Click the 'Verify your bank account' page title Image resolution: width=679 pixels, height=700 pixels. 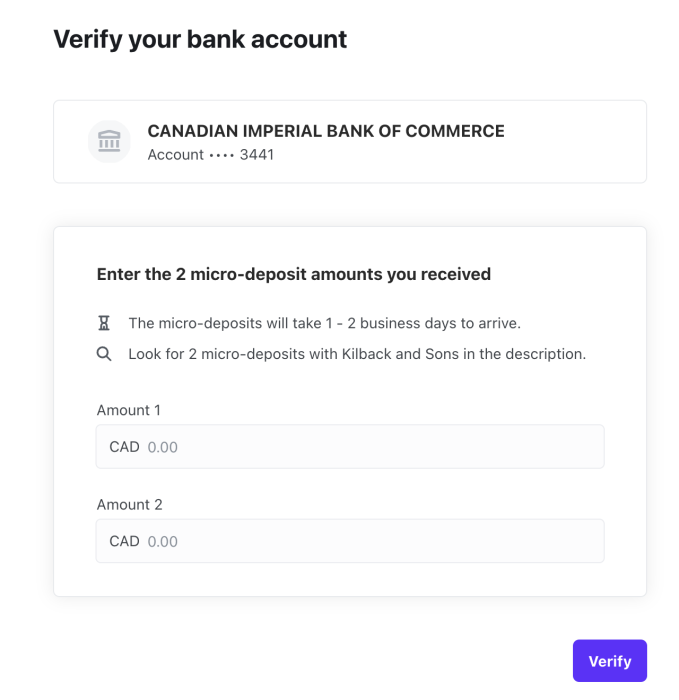coord(200,39)
